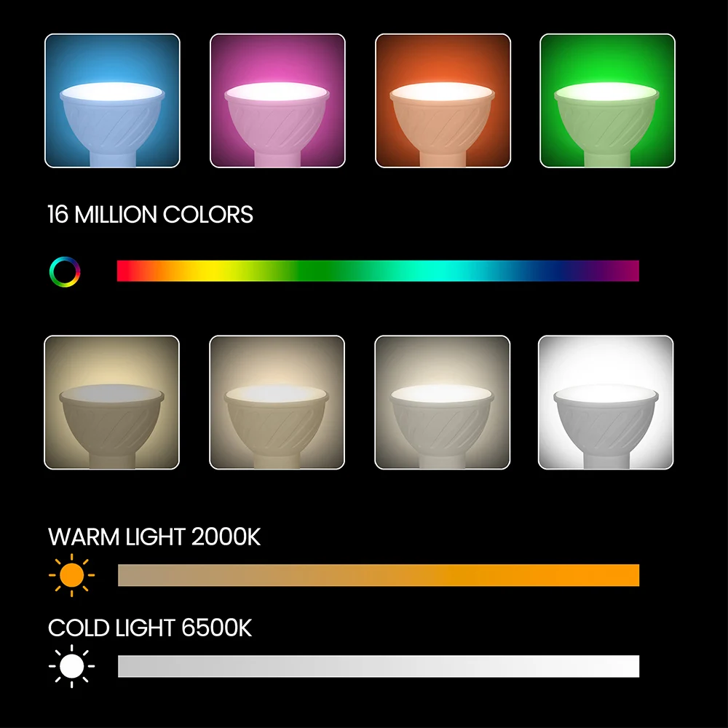728x728 pixels.
Task: Click the rainbow color wheel icon
Action: click(65, 272)
